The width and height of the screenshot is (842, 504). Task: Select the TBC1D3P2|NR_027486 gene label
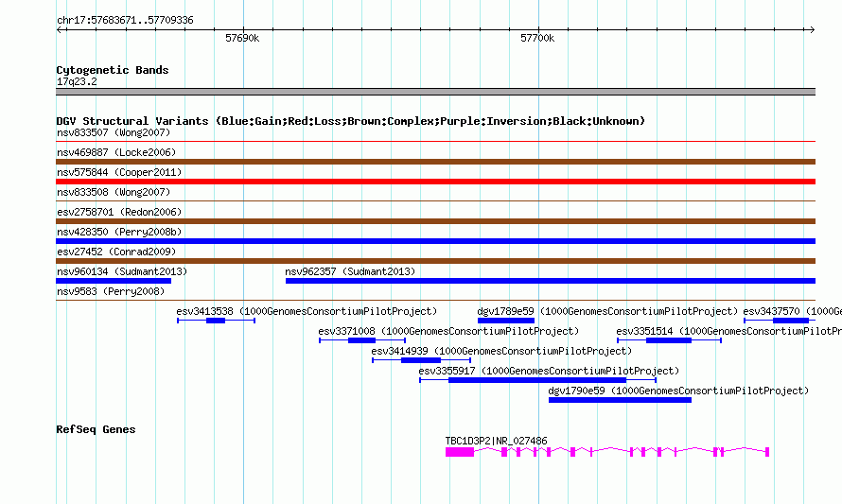click(x=496, y=441)
